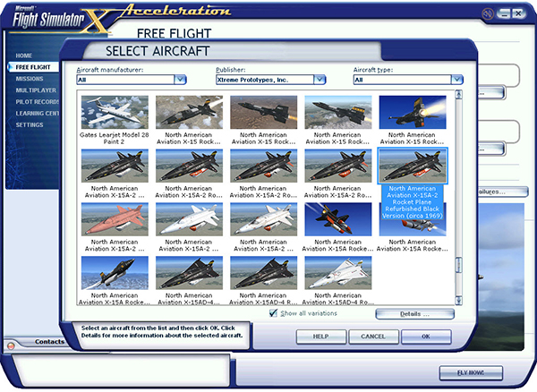Open FREE FLIGHT in the sidebar

[x=33, y=67]
